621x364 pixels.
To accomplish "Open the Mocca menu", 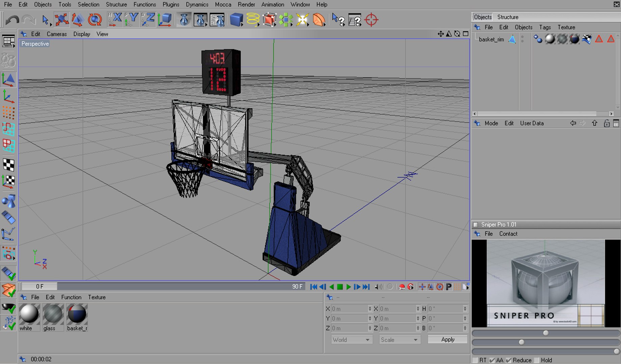I will pyautogui.click(x=223, y=4).
